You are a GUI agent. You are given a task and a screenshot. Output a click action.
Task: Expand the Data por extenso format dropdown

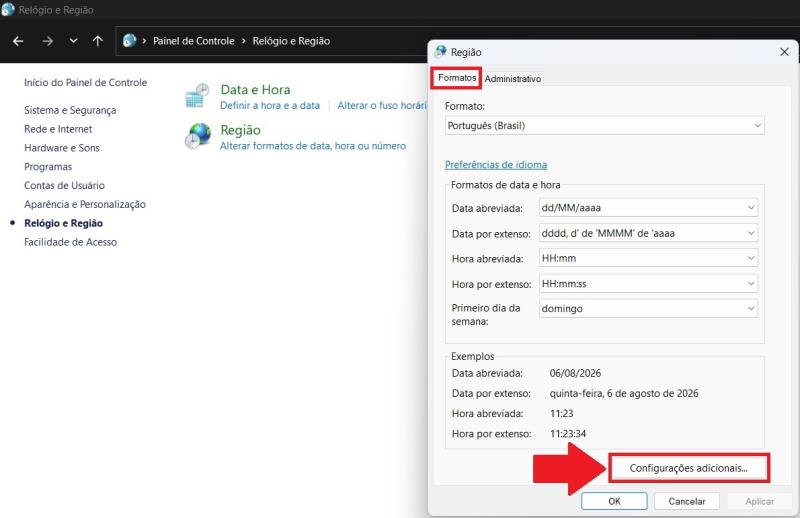[x=648, y=233]
